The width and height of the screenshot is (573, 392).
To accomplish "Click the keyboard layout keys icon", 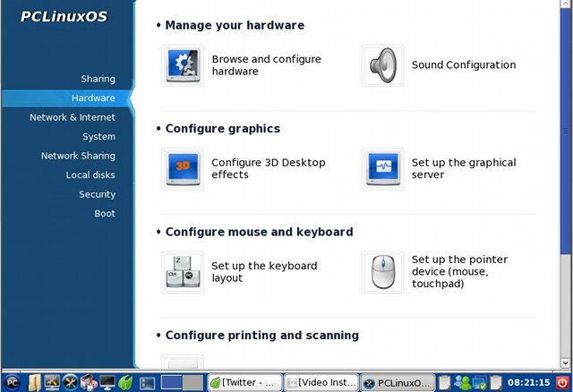I will (x=183, y=272).
